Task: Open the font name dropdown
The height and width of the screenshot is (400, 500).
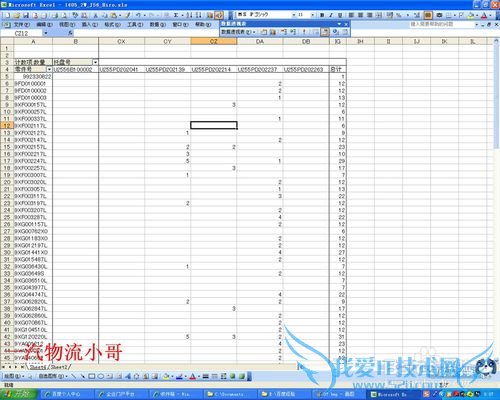Action: [294, 15]
